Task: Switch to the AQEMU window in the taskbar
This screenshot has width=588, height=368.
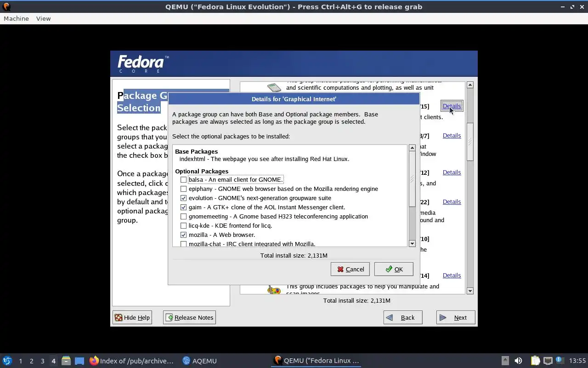Action: click(200, 361)
